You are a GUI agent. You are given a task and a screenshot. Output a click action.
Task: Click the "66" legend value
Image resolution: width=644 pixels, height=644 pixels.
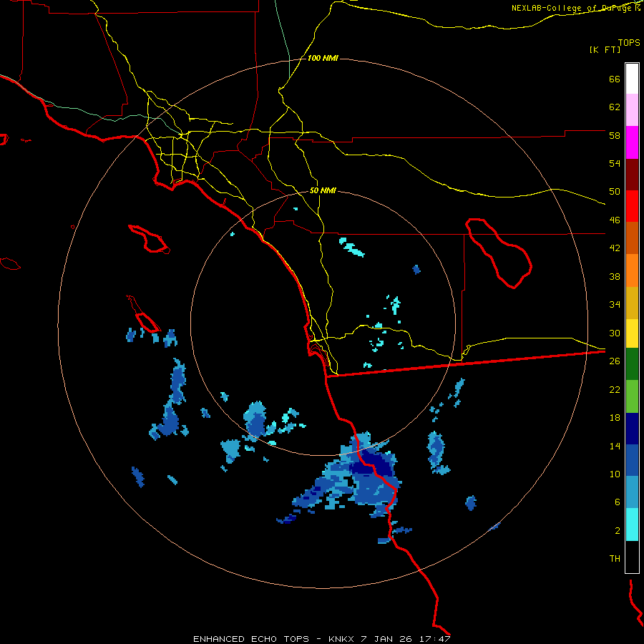point(615,79)
